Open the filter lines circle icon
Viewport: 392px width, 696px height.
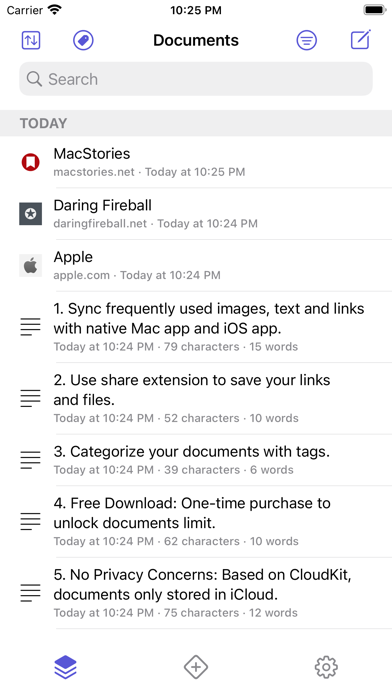click(x=306, y=40)
